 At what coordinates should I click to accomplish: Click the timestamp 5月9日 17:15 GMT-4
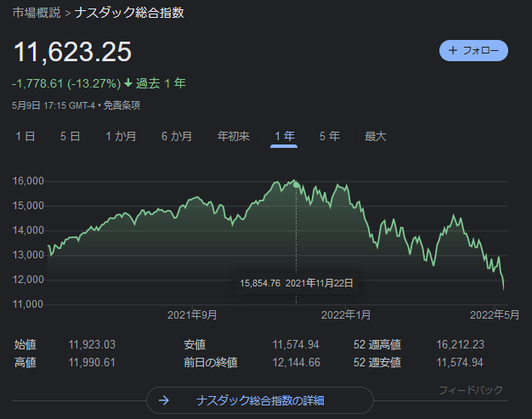[x=54, y=105]
